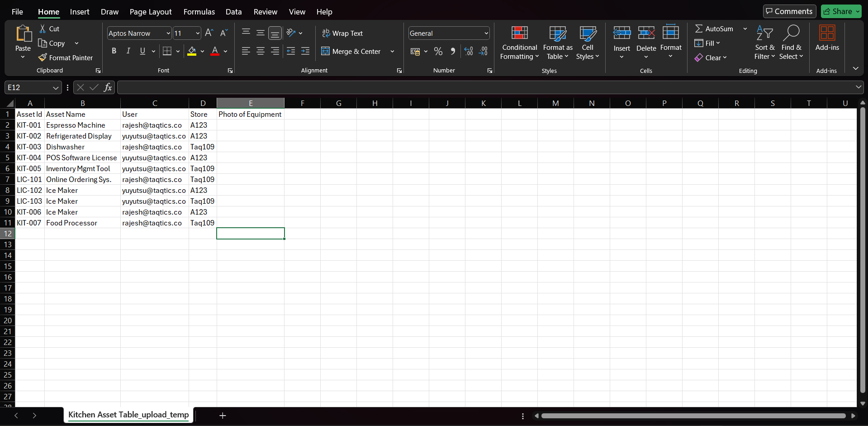
Task: Expand the Name Box dropdown arrow
Action: pyautogui.click(x=56, y=87)
